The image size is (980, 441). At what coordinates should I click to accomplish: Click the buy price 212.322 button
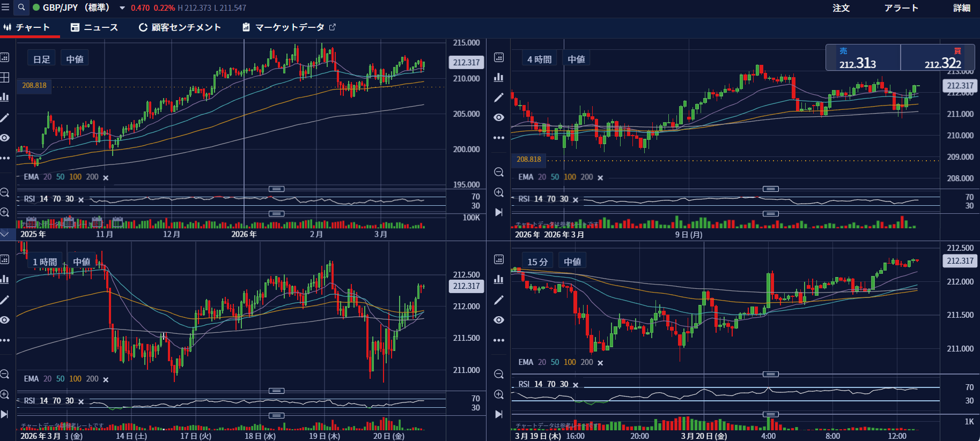coord(938,57)
